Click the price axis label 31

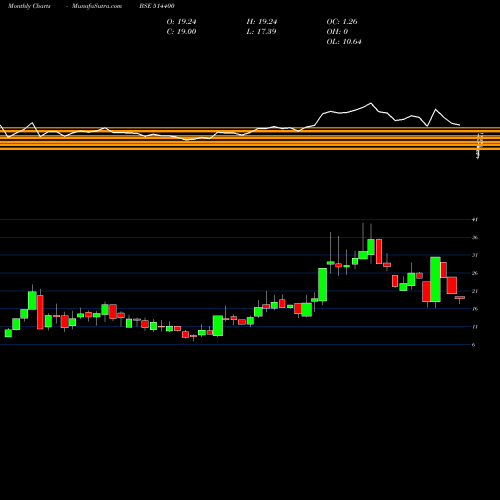point(475,255)
